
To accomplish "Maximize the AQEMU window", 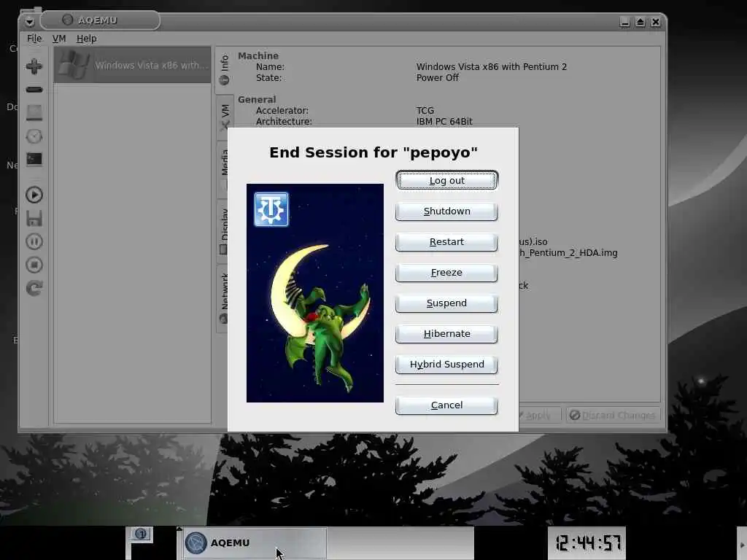I will point(640,22).
